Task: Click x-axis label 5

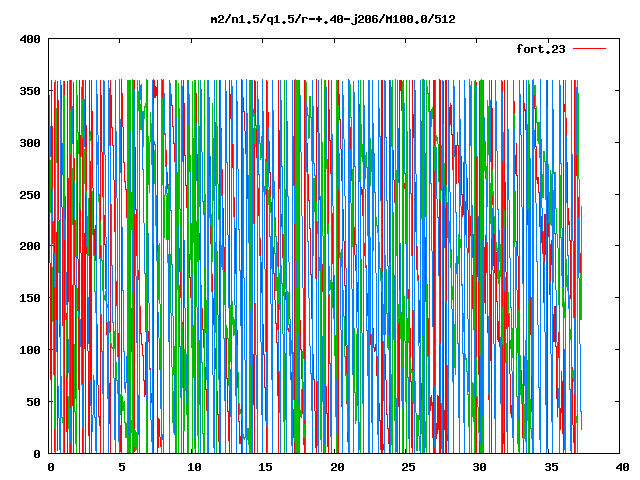Action: click(x=122, y=467)
